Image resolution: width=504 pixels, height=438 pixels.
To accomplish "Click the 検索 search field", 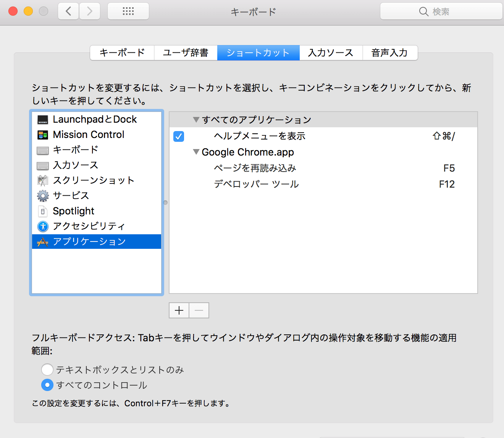I will click(x=441, y=11).
